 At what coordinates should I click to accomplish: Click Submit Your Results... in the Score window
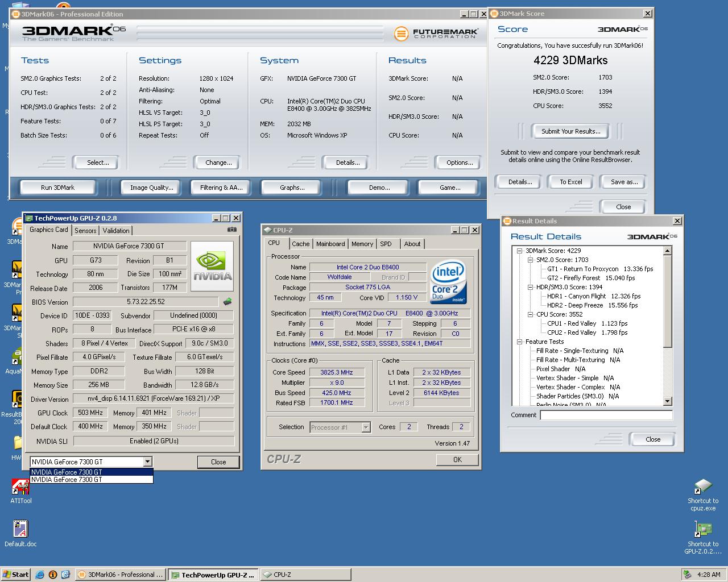(570, 131)
